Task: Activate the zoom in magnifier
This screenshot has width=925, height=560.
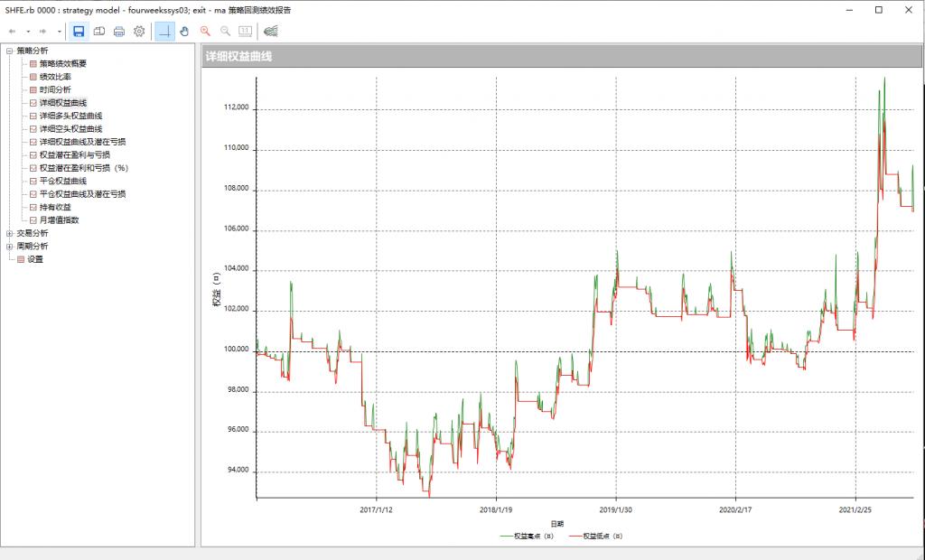Action: (x=205, y=32)
